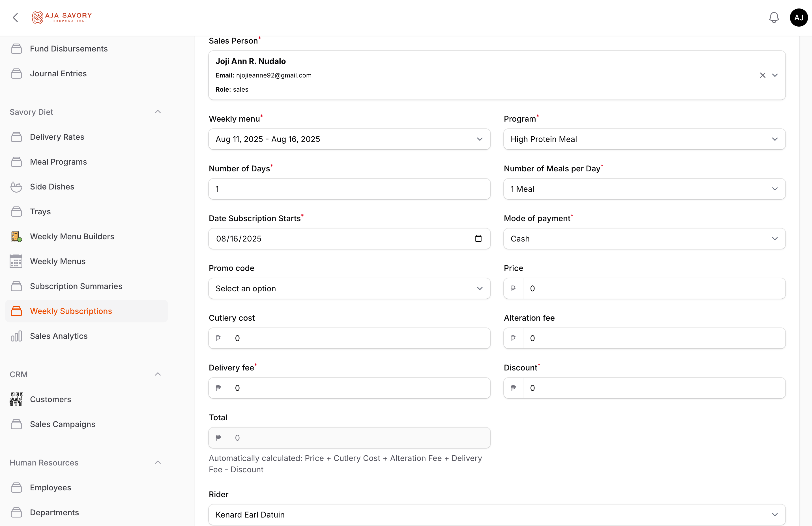Navigate to Weekly Subscriptions in sidebar
The width and height of the screenshot is (812, 526).
pos(71,311)
